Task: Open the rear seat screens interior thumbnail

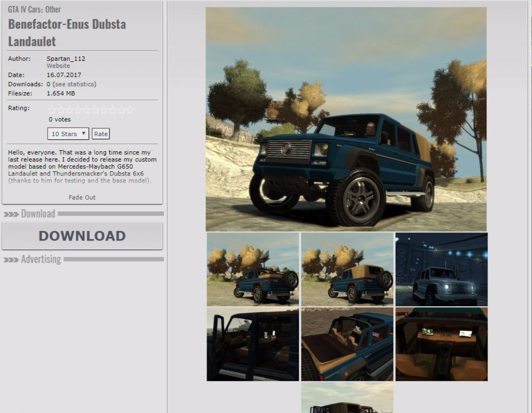Action: coord(441,345)
